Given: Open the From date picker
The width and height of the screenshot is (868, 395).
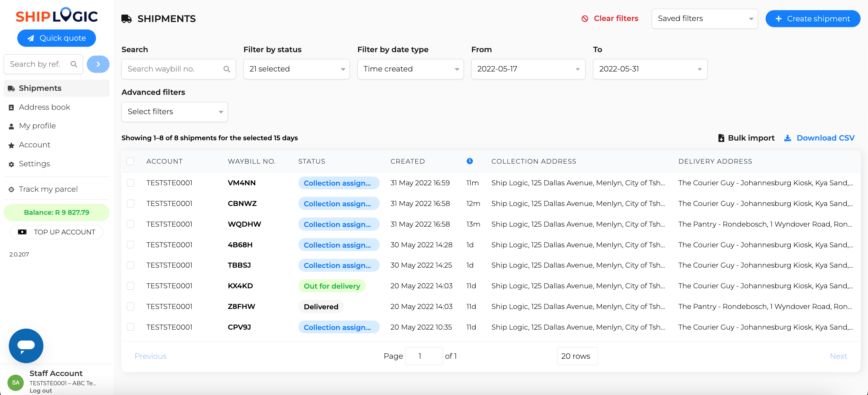Looking at the screenshot, I should pos(528,69).
